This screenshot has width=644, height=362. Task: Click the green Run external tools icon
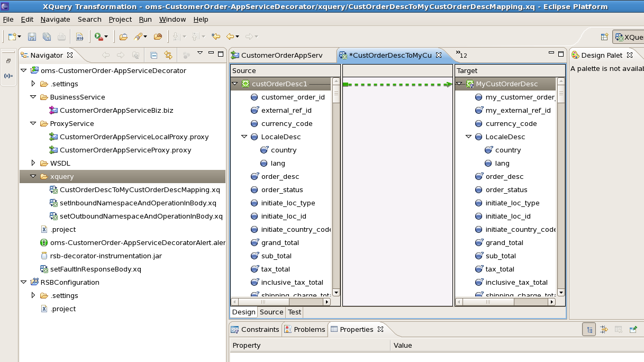point(98,37)
